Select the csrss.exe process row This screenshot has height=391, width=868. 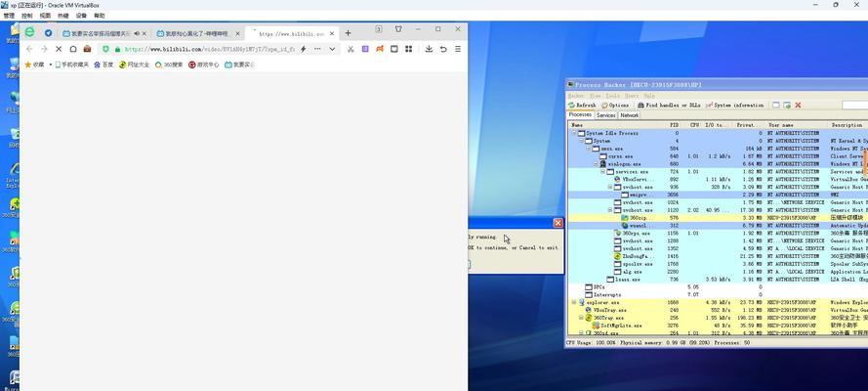(718, 156)
